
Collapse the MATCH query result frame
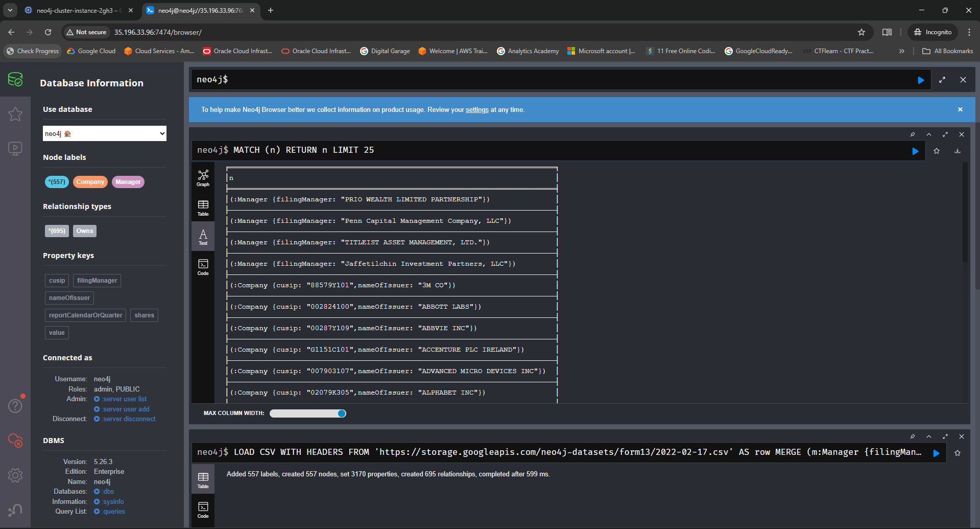pos(929,134)
